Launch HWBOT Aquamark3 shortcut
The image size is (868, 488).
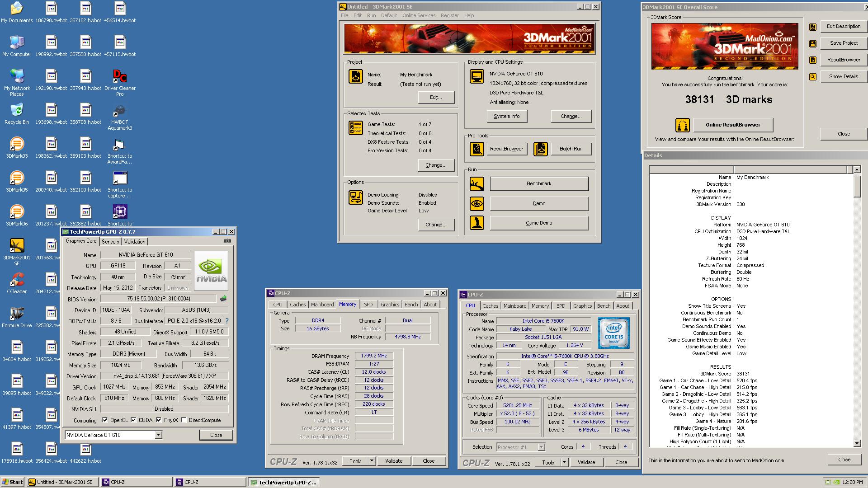(x=120, y=117)
